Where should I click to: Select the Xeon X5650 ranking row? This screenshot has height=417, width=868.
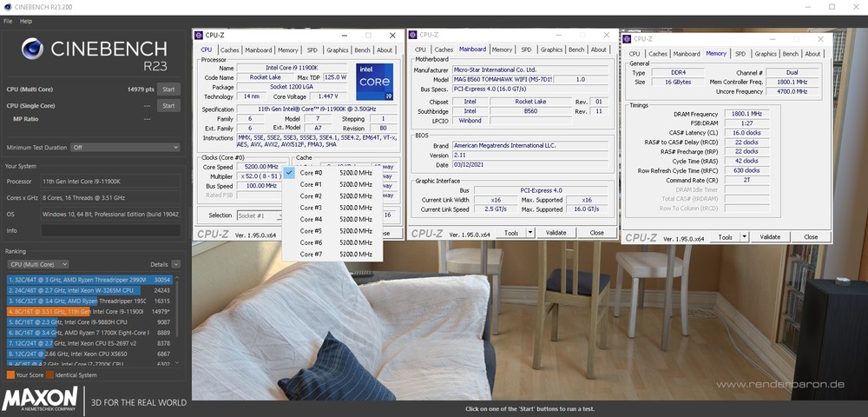pos(90,354)
